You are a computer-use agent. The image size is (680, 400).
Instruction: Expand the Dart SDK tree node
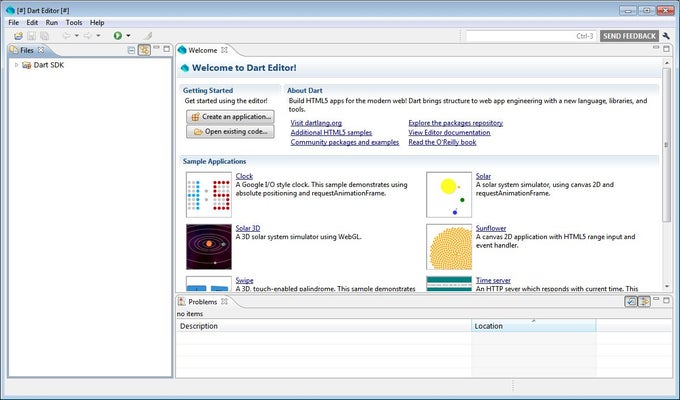pyautogui.click(x=16, y=65)
